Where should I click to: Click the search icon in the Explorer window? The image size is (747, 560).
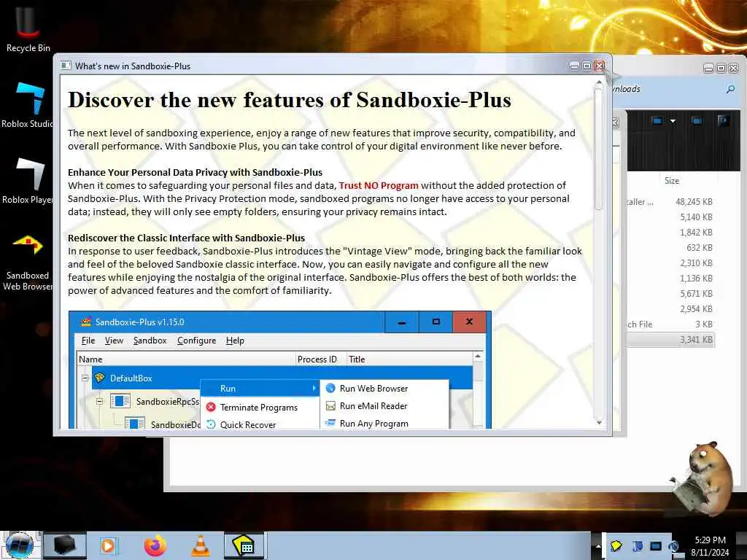coord(729,89)
